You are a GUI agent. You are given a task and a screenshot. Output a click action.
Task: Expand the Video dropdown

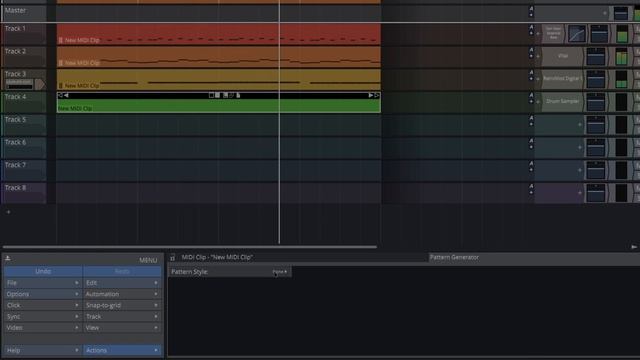click(42, 328)
